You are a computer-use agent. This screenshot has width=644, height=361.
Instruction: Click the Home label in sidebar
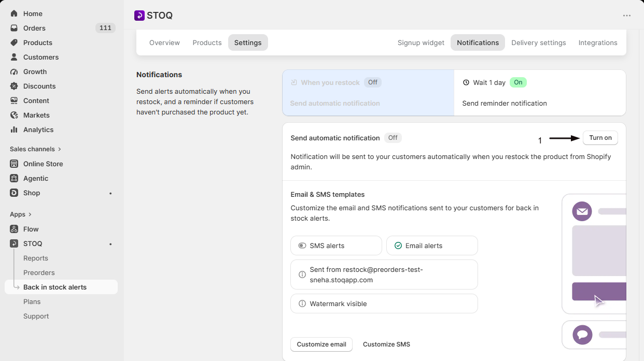pos(33,13)
